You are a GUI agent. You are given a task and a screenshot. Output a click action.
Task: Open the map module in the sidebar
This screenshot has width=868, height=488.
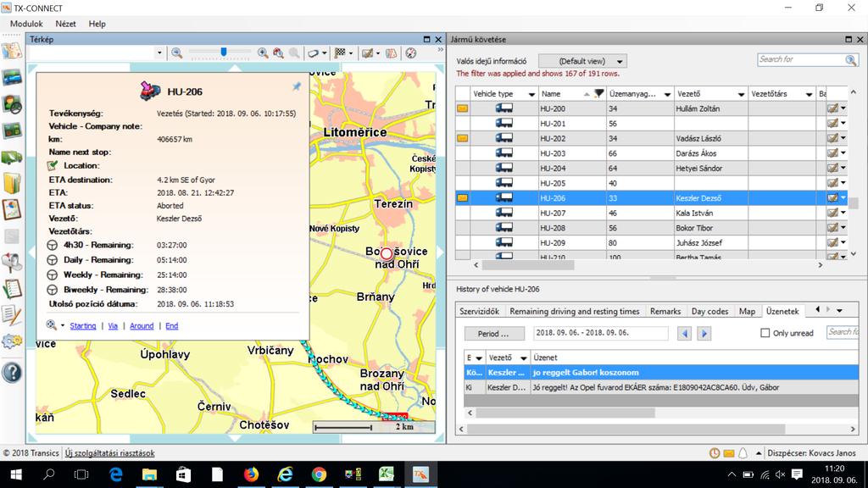pyautogui.click(x=12, y=51)
